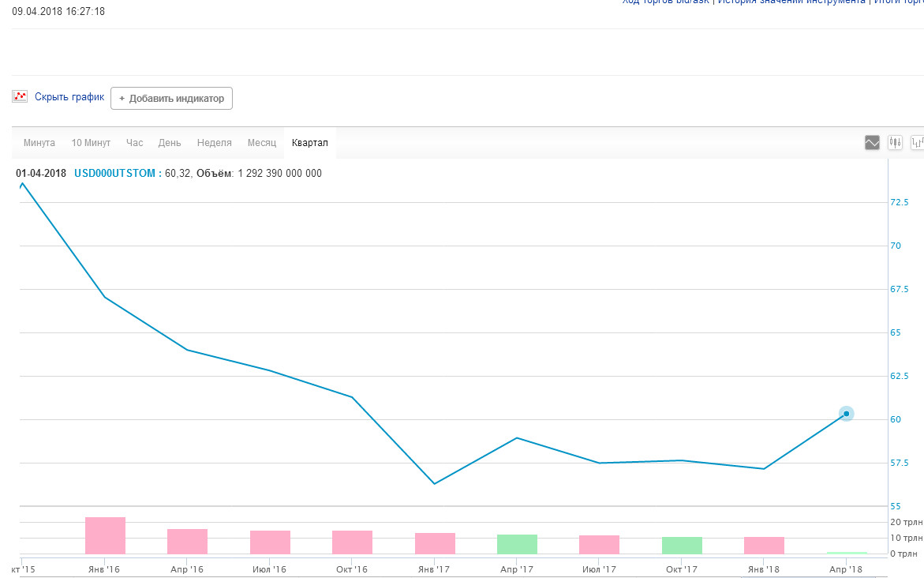This screenshot has width=924, height=578.
Task: Click the 01-04-2018 date in chart legend
Action: (41, 174)
